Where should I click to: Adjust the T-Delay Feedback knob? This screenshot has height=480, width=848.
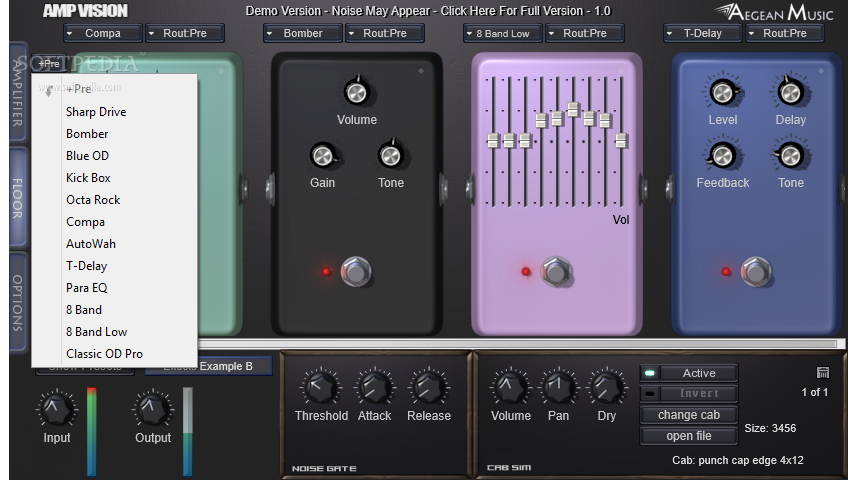pos(723,156)
